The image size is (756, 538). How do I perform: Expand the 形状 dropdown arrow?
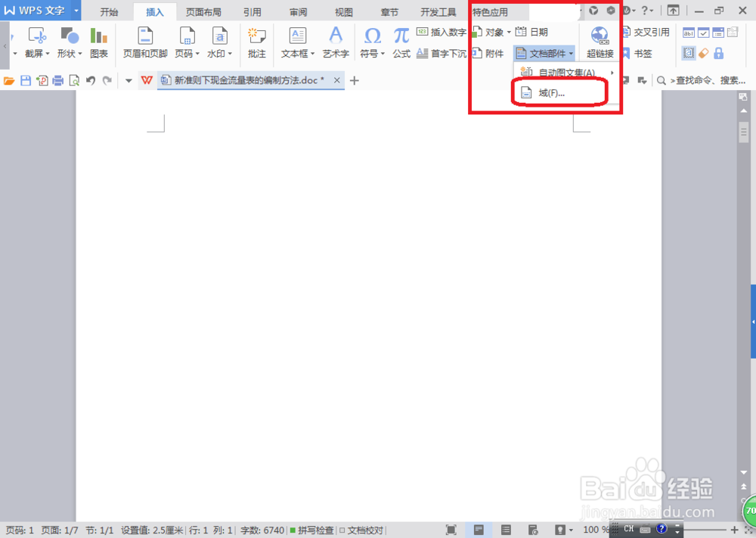(x=80, y=54)
